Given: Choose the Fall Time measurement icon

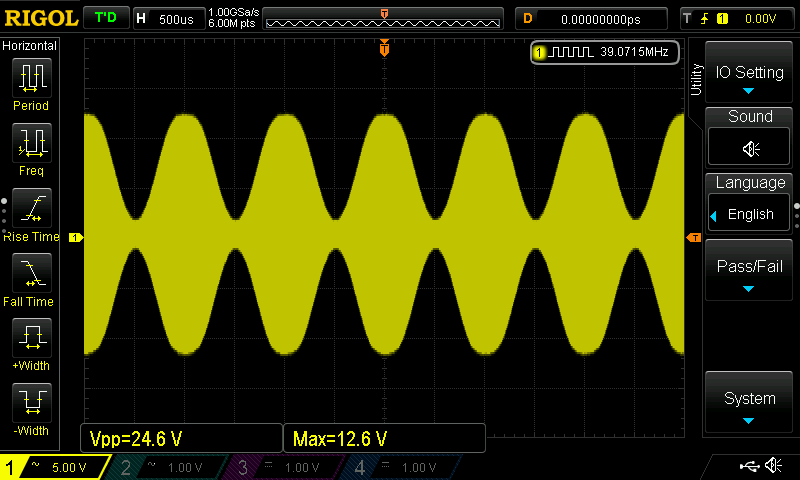Looking at the screenshot, I should click(32, 273).
